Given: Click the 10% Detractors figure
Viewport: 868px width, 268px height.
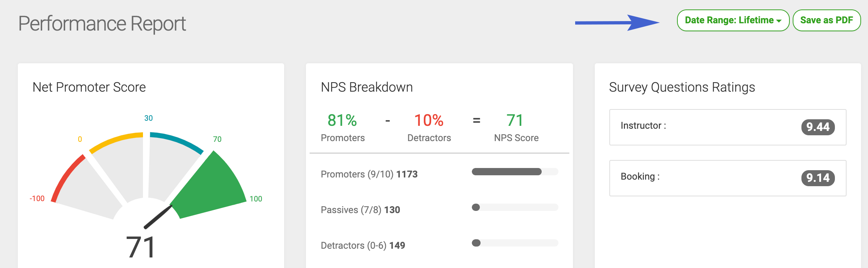Looking at the screenshot, I should [x=429, y=120].
